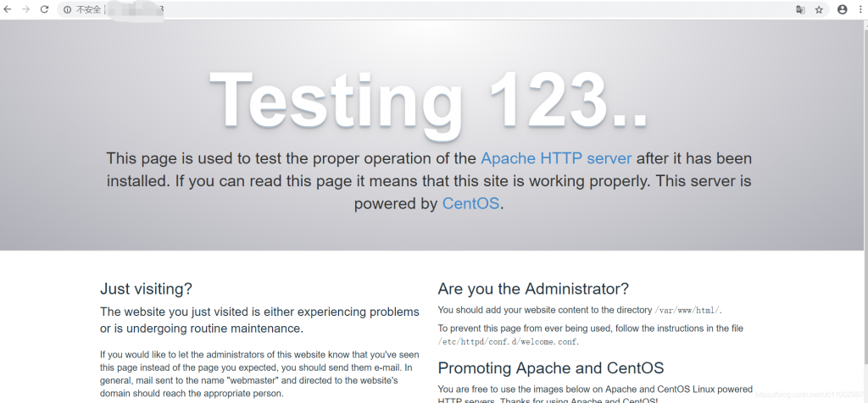Screen dimensions: 868x403
Task: Click the page's vertical scrollbar
Action: pyautogui.click(x=863, y=212)
